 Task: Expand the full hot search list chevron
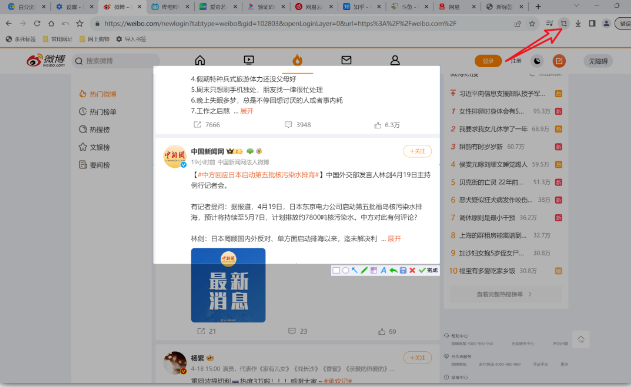point(530,294)
